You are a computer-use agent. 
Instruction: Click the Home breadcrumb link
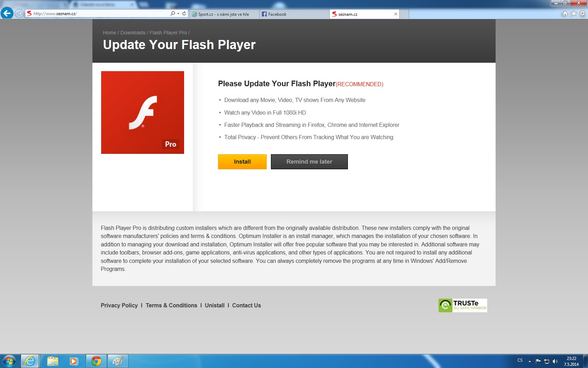click(110, 33)
